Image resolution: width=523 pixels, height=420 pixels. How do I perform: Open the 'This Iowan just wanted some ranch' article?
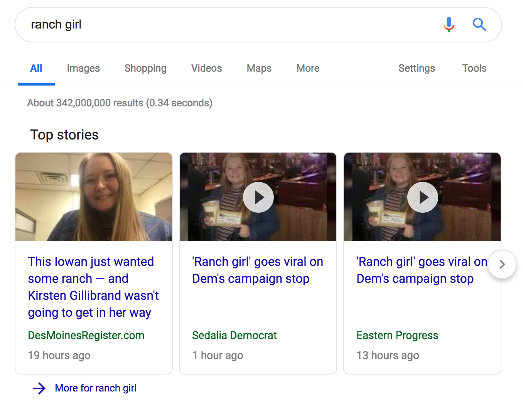pyautogui.click(x=93, y=287)
